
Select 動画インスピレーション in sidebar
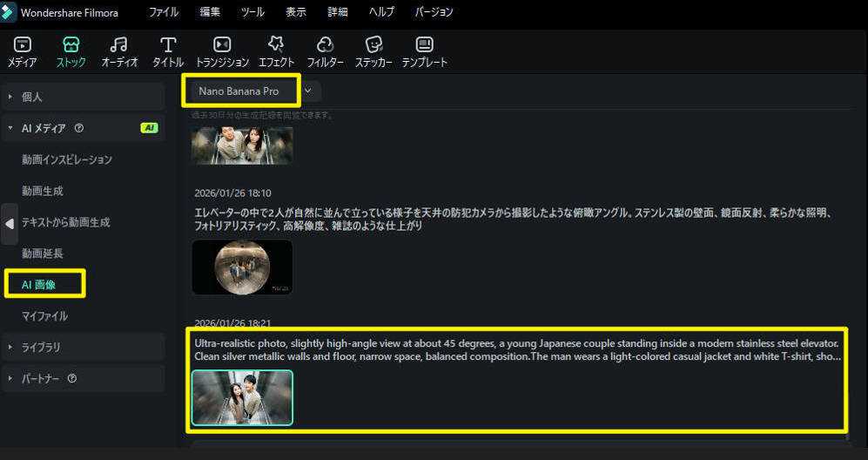(67, 159)
